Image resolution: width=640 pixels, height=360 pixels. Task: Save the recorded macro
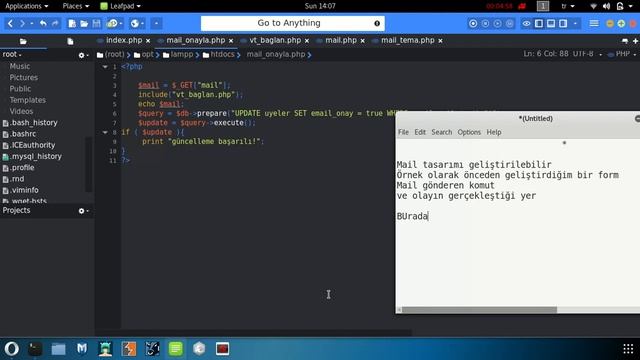pos(509,24)
